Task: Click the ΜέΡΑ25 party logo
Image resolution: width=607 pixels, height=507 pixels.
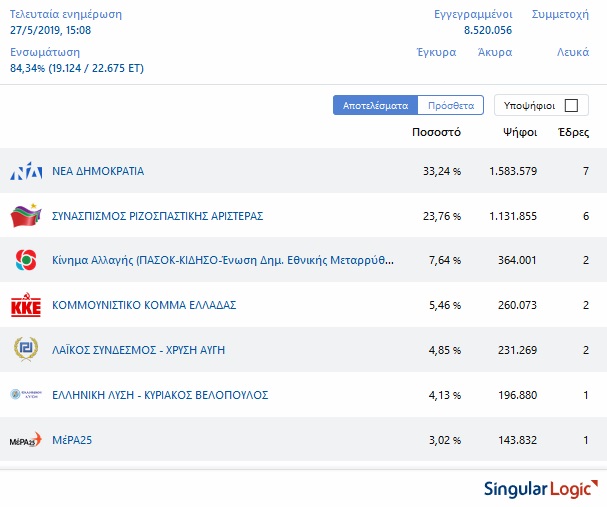Action: point(25,440)
